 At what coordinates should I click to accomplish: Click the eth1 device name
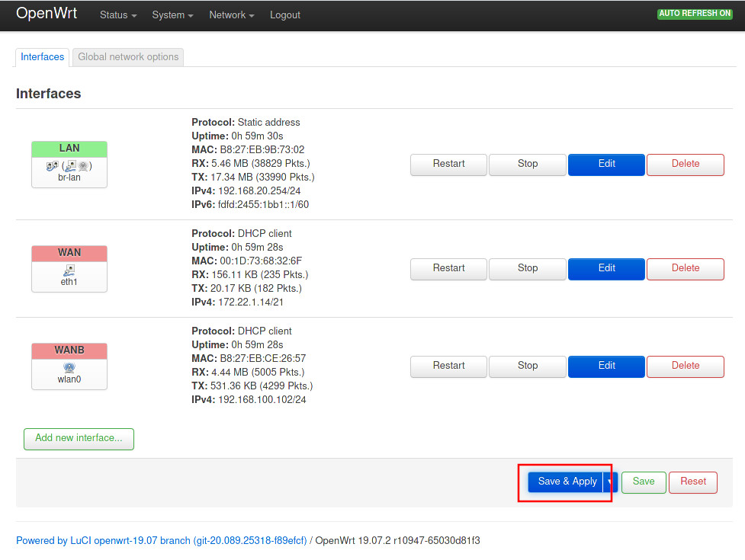(69, 282)
